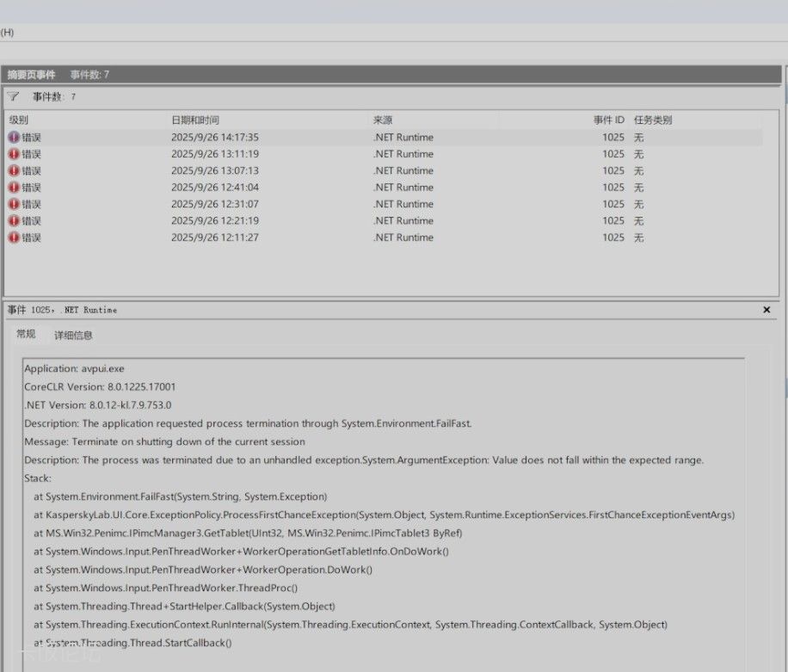Switch to the 详细信息 tab
The height and width of the screenshot is (672, 788).
tap(73, 336)
